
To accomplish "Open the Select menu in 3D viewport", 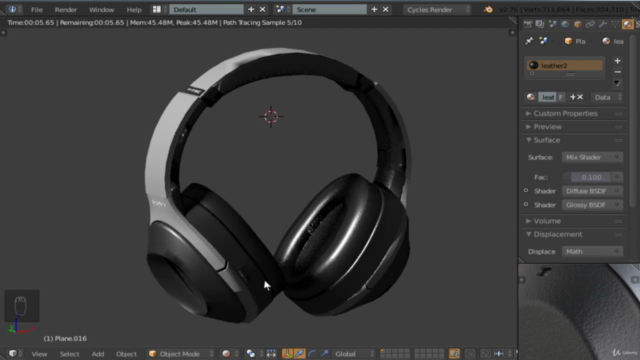I will (69, 354).
